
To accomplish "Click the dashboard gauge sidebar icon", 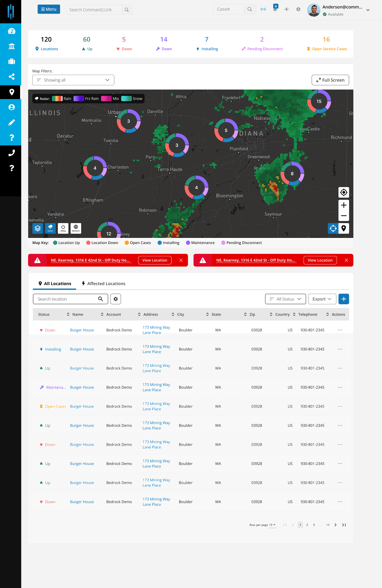I will pyautogui.click(x=11, y=31).
